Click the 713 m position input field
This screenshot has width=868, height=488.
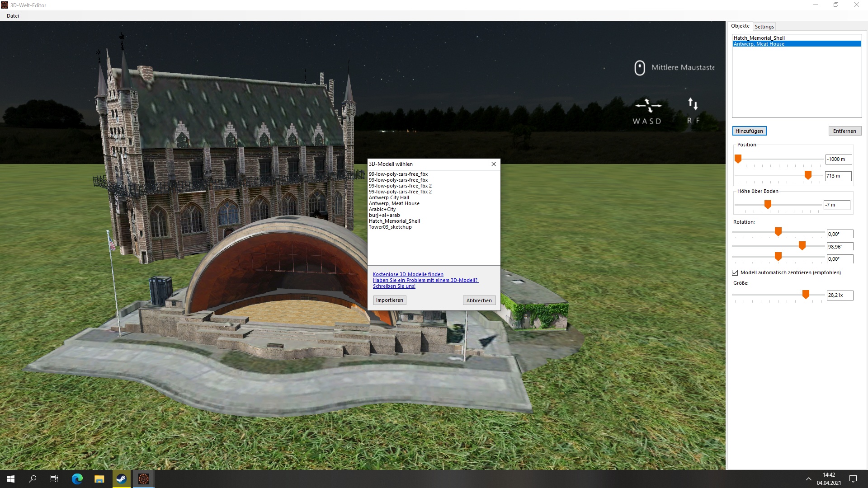(838, 176)
